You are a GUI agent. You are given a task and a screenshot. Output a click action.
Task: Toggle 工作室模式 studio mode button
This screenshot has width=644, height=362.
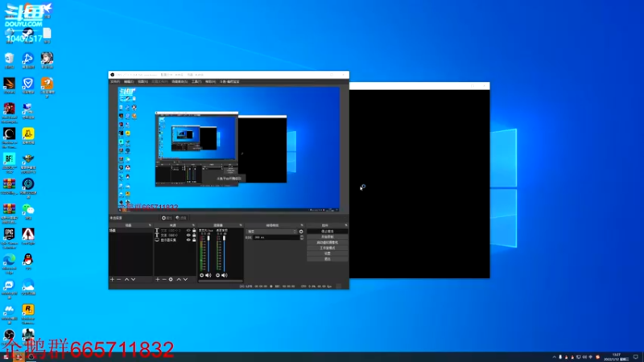[x=328, y=248]
